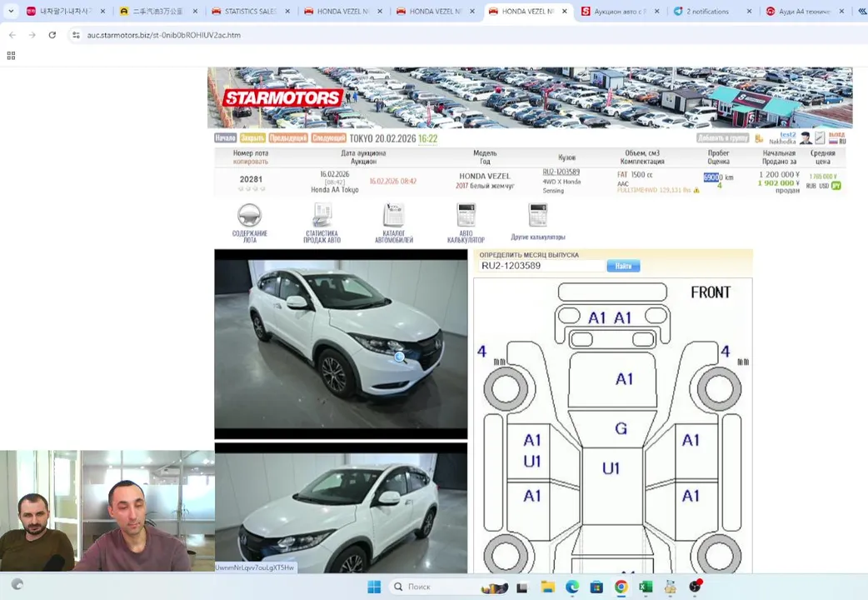Click the green JPY currency badge

[x=836, y=186]
